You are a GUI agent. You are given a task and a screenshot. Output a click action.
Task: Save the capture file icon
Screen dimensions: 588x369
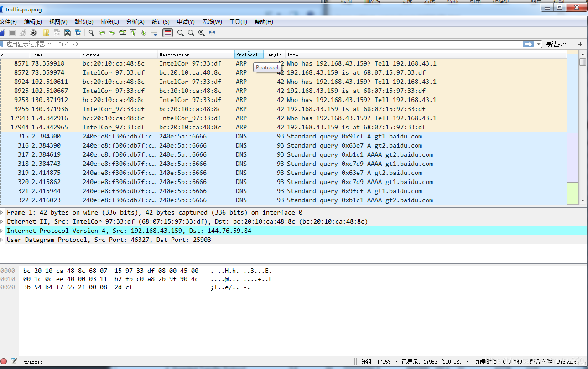57,33
